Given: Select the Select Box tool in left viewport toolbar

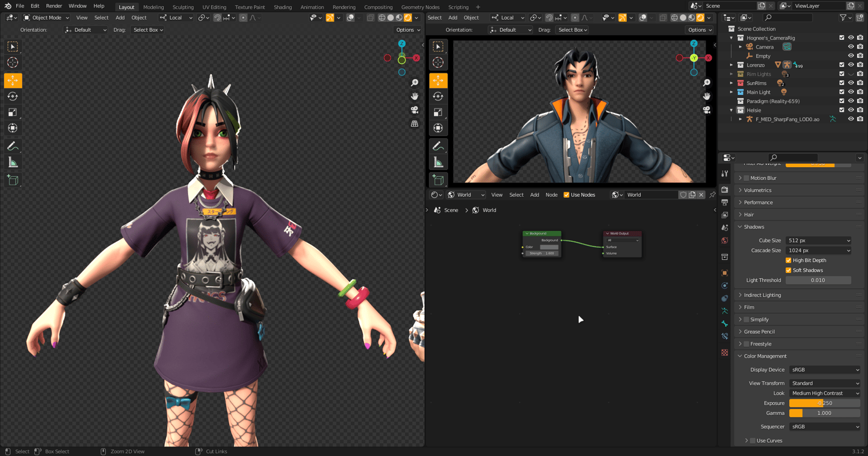Looking at the screenshot, I should (13, 46).
